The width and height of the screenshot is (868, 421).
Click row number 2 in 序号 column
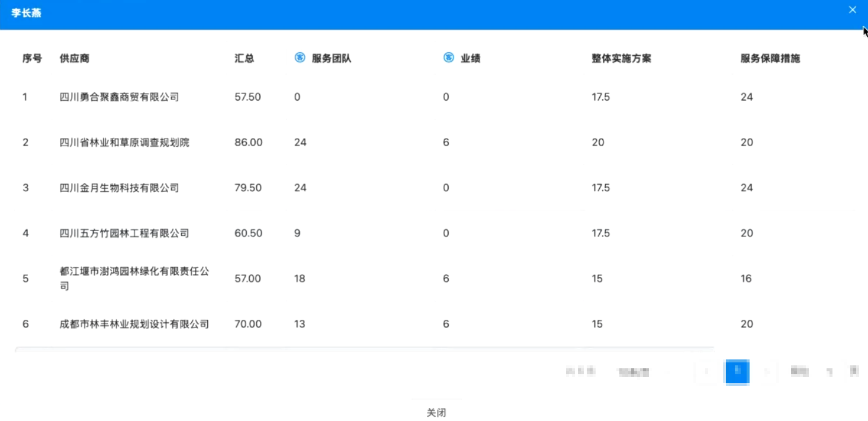click(x=25, y=143)
